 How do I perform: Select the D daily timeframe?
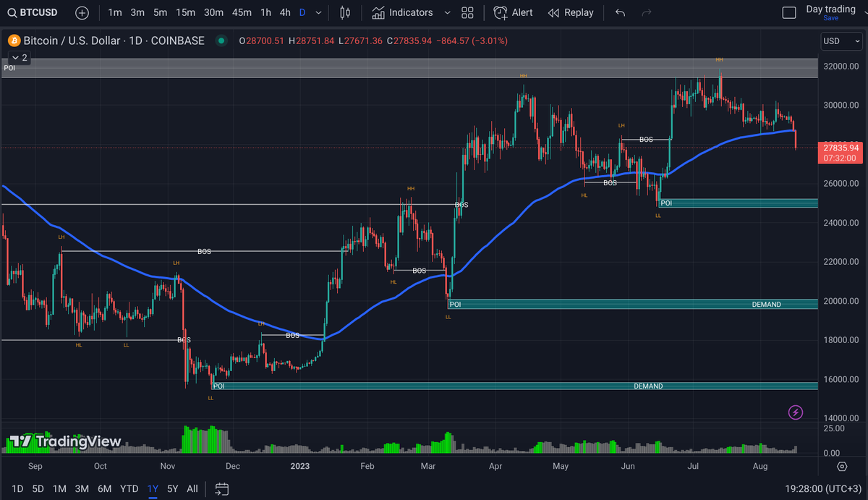(302, 12)
